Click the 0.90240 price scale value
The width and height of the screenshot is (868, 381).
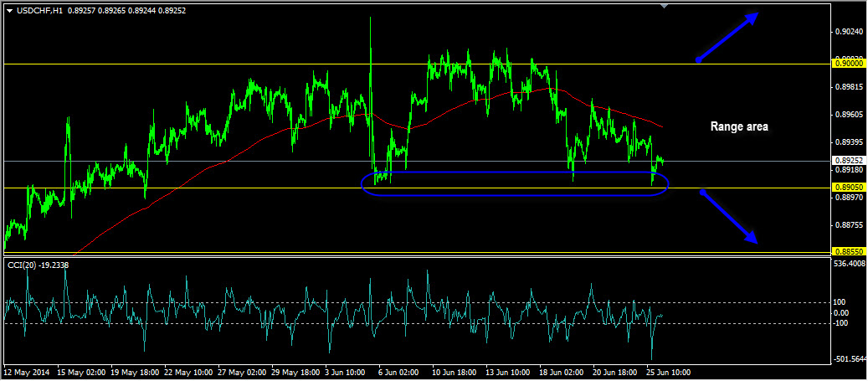tap(850, 32)
